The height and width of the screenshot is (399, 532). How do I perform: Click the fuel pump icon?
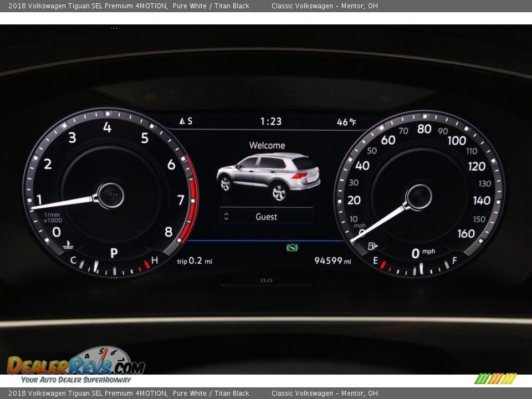(x=373, y=245)
